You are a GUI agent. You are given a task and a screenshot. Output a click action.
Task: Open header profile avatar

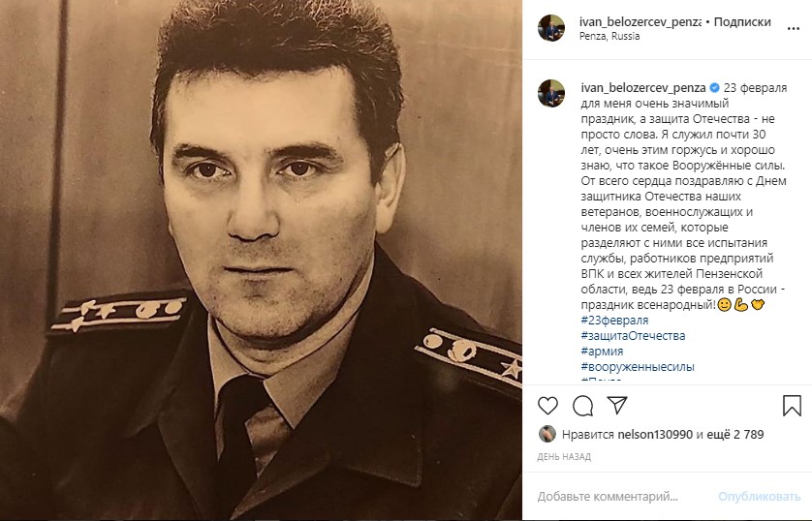tap(551, 28)
